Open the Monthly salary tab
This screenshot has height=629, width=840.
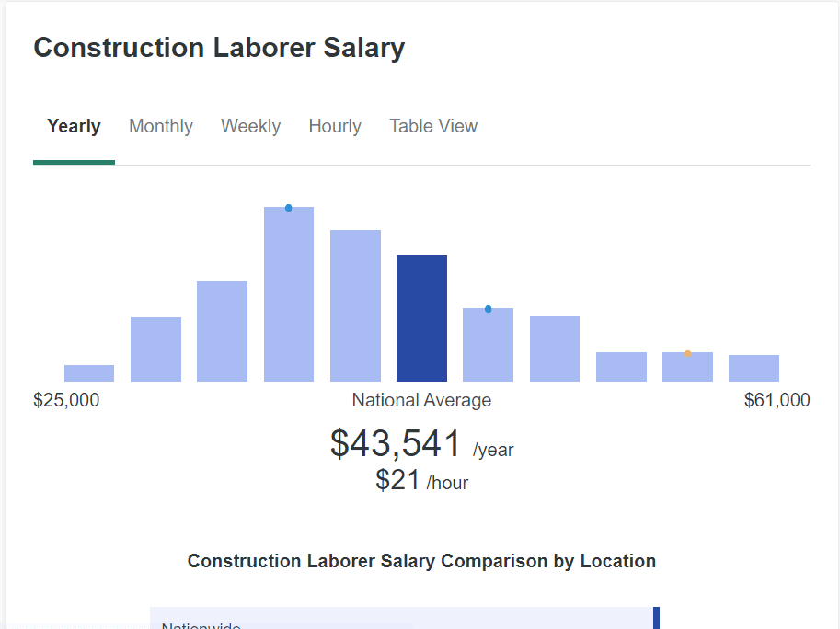[161, 127]
